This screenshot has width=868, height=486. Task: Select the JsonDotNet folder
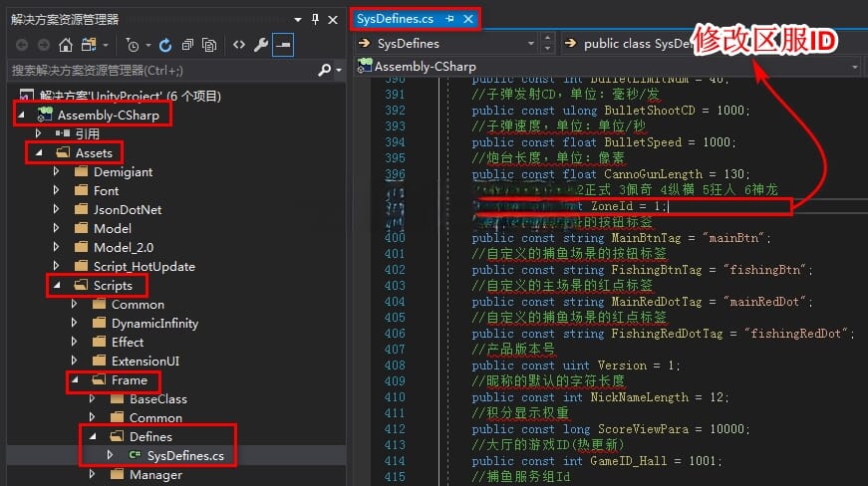coord(127,209)
